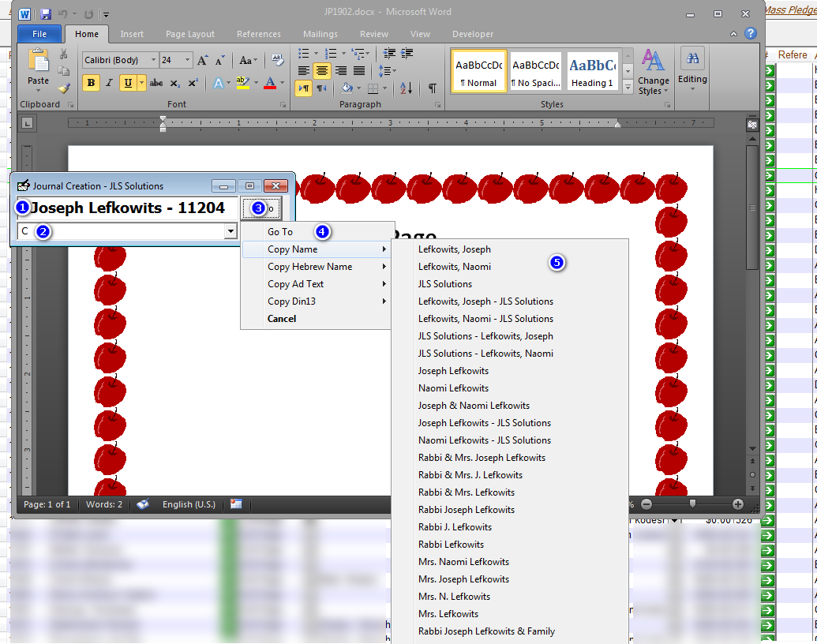Click the Text Effects glowing A icon
Viewport: 817px width, 644px height.
click(219, 83)
